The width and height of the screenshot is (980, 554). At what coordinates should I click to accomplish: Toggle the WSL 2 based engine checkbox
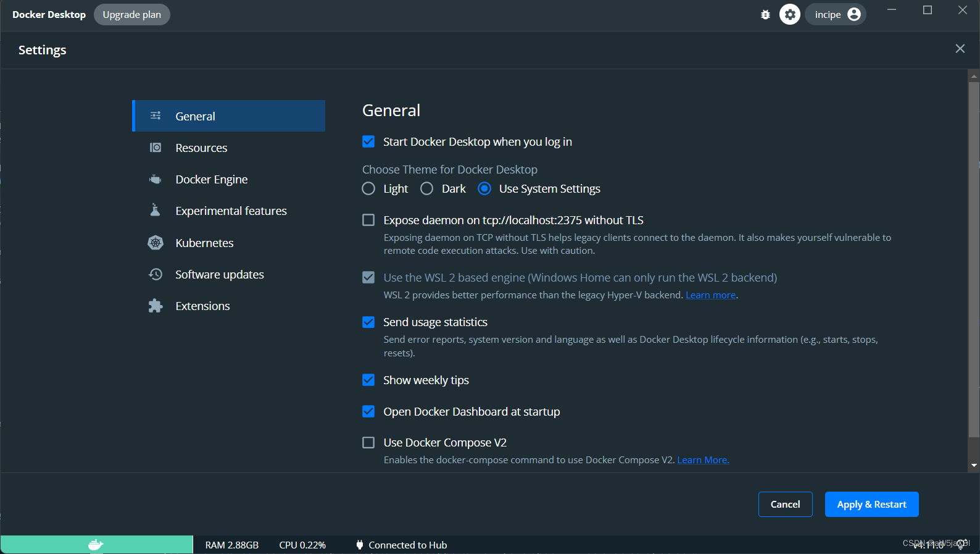(368, 277)
